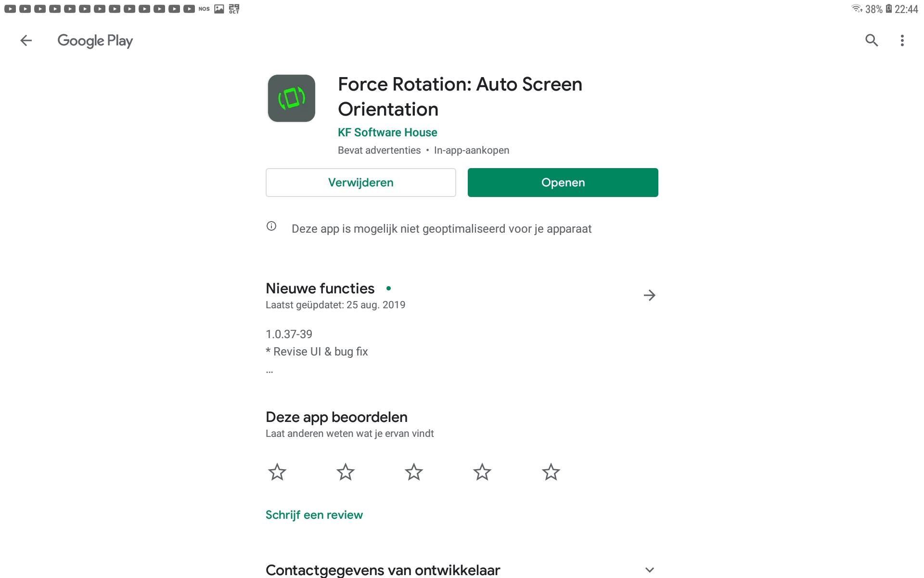The height and width of the screenshot is (578, 924).
Task: Tap the NOS notification icon
Action: [x=204, y=9]
